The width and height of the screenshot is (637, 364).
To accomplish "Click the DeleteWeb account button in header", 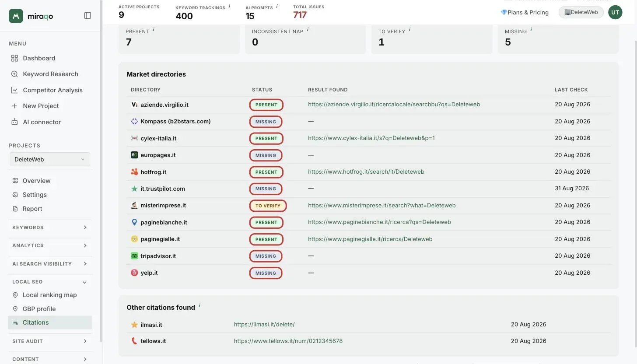I will 581,12.
